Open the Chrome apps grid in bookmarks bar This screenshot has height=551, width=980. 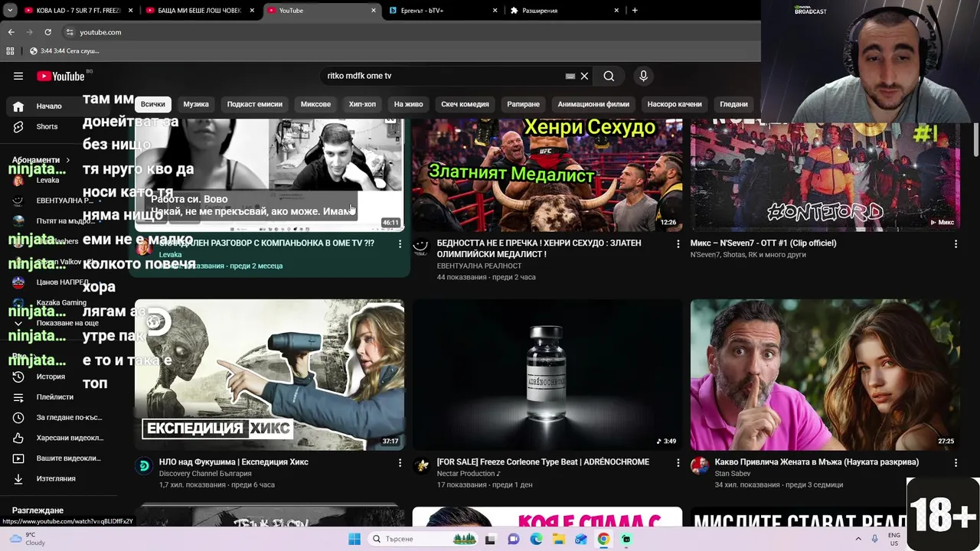coord(10,51)
